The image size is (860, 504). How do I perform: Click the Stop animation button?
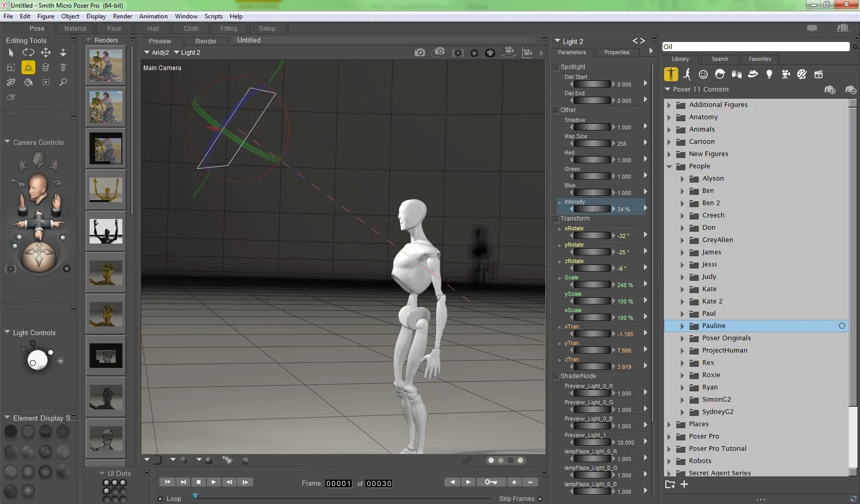199,482
